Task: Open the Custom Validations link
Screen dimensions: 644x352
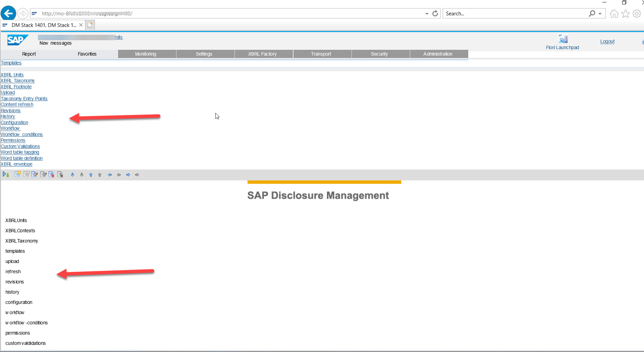Action: [x=20, y=146]
